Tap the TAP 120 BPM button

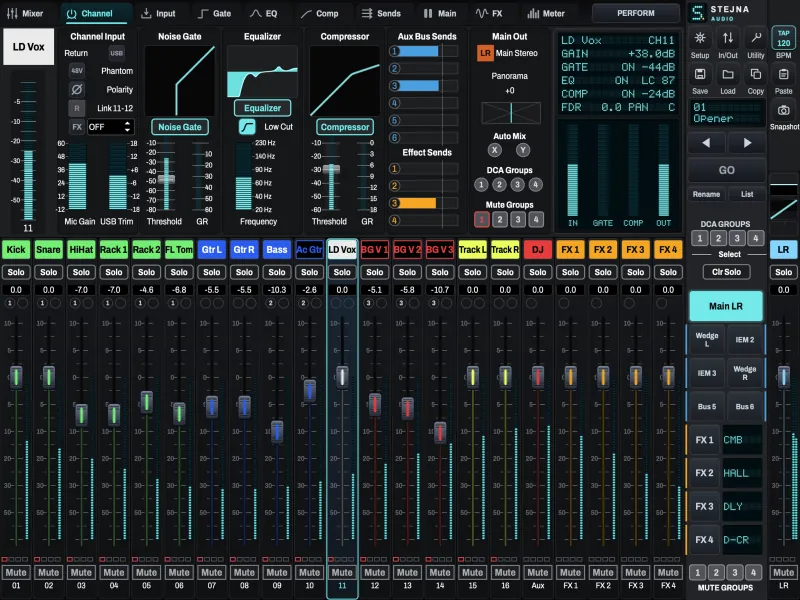pos(784,38)
